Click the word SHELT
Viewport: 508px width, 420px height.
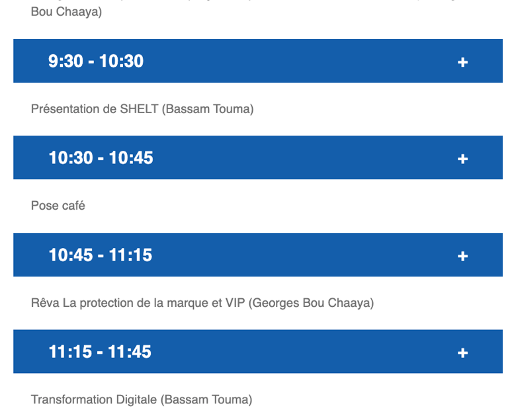click(140, 109)
